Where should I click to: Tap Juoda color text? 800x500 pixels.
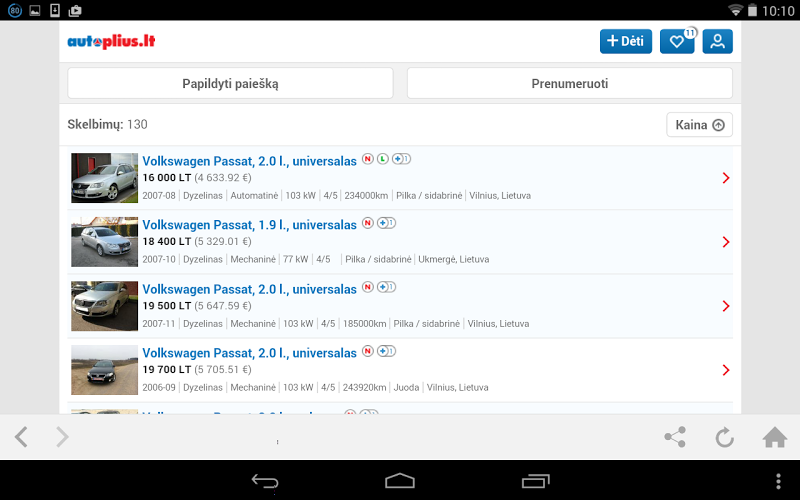pos(406,388)
